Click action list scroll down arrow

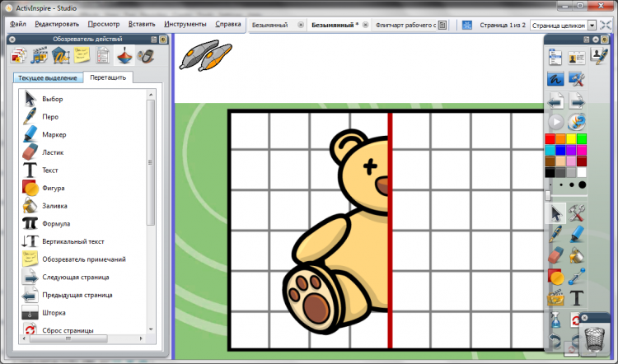coord(151,329)
